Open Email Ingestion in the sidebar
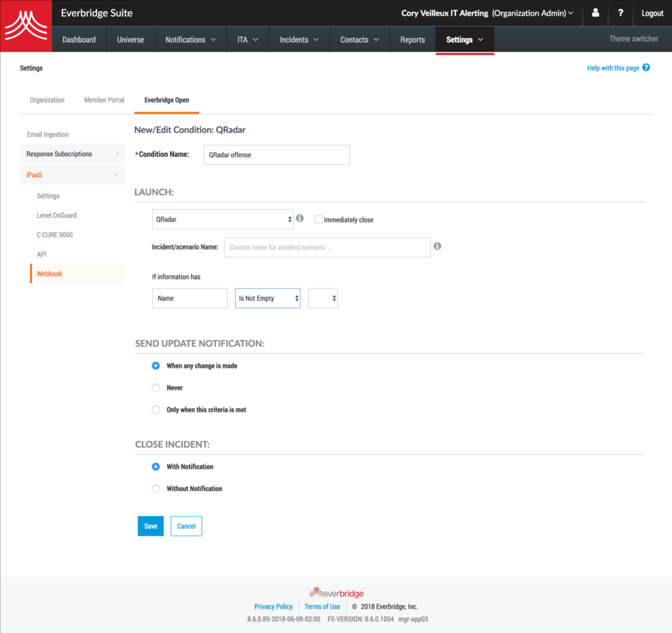Image resolution: width=672 pixels, height=633 pixels. (47, 134)
